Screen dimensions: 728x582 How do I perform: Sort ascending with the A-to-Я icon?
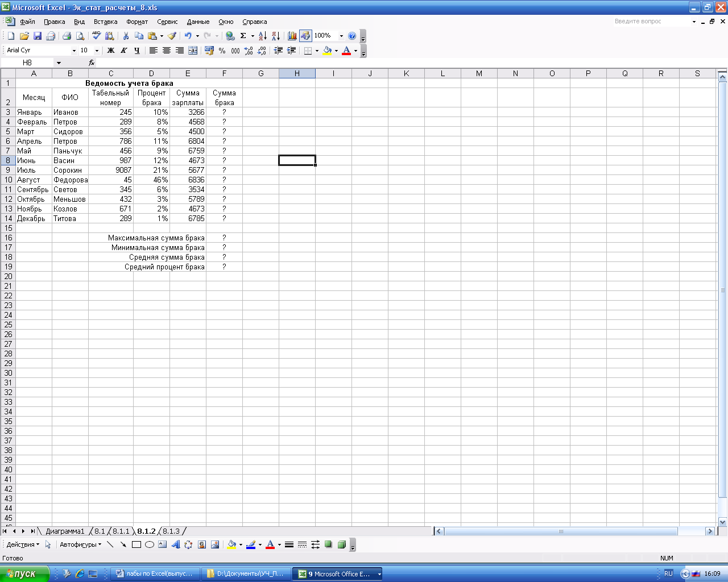click(262, 36)
